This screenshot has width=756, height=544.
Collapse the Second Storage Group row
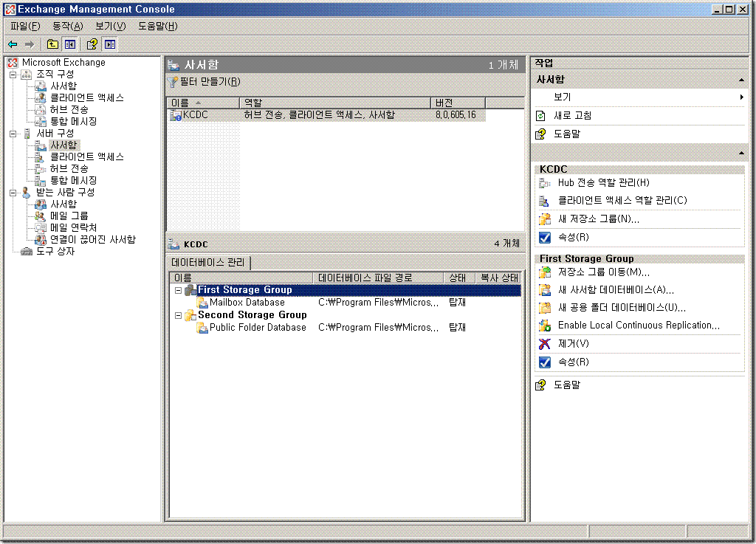(x=179, y=315)
